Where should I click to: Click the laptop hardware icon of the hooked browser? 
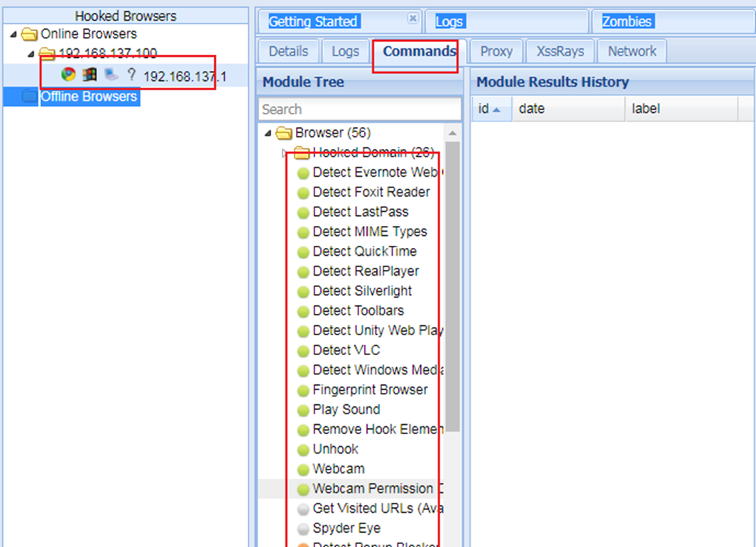coord(111,75)
